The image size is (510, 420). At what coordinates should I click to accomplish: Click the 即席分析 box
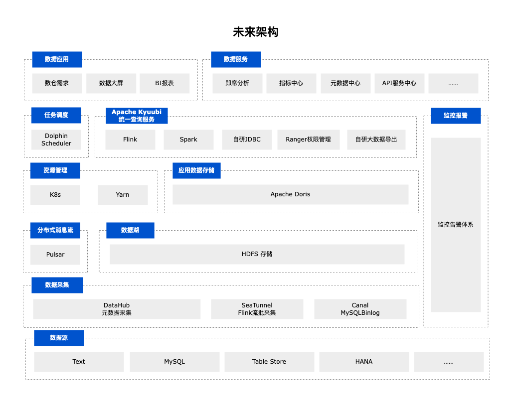pos(237,83)
